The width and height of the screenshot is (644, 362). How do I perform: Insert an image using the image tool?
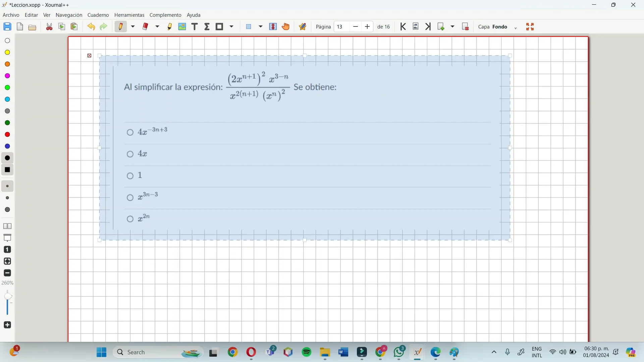pos(182,26)
